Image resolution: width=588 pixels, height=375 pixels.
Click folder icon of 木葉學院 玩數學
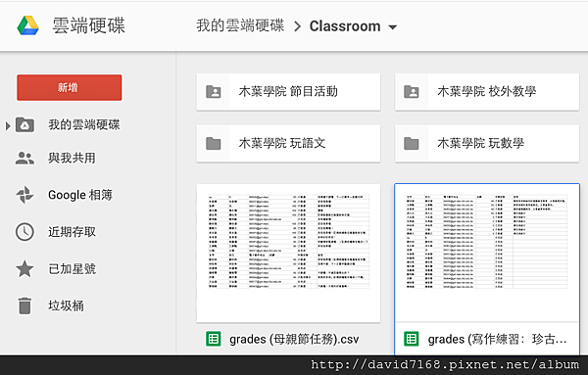[x=412, y=143]
